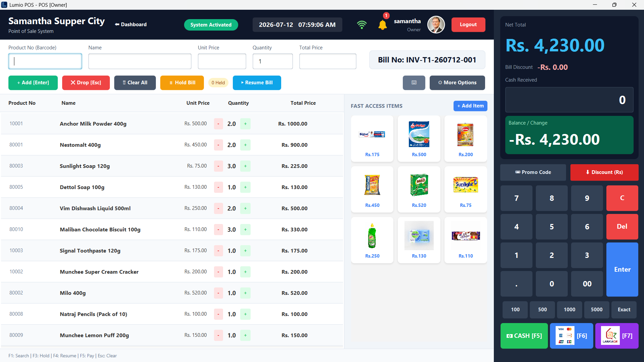
Task: Click the Unit Price input field
Action: click(222, 61)
